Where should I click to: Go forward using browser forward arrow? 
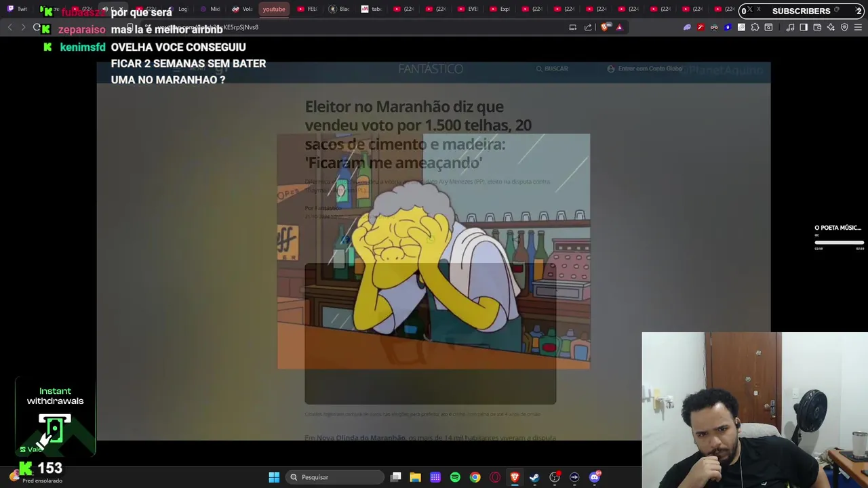click(x=23, y=27)
